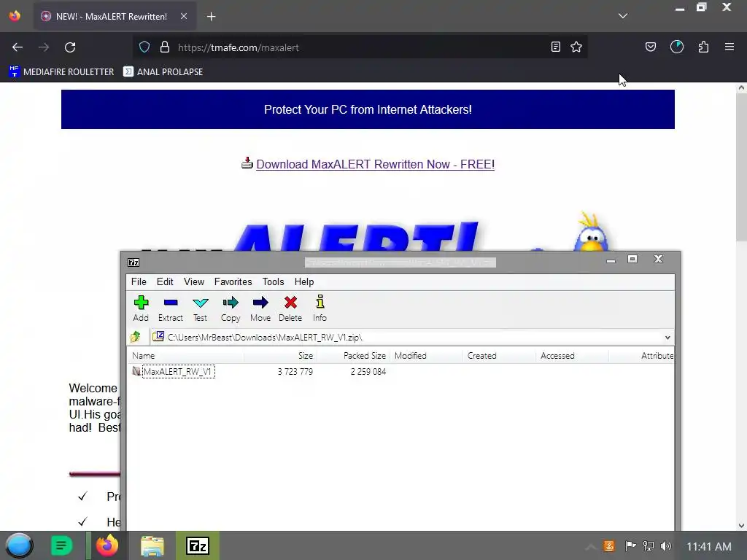Screen dimensions: 747x560
Task: Switch to Firefox on the taskbar
Action: coord(107,545)
